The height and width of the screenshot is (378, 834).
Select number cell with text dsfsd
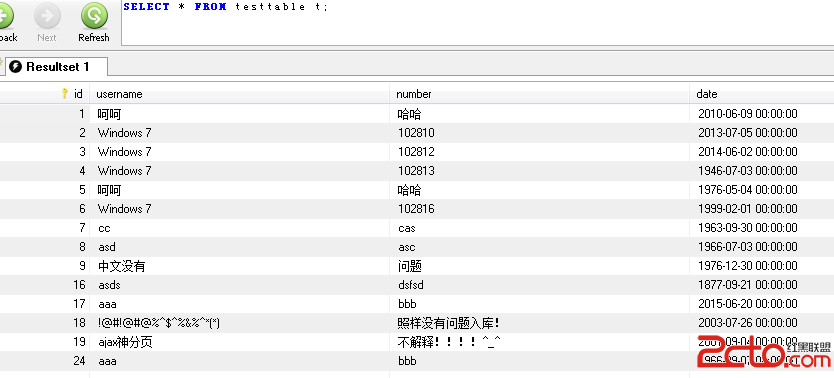pyautogui.click(x=539, y=285)
